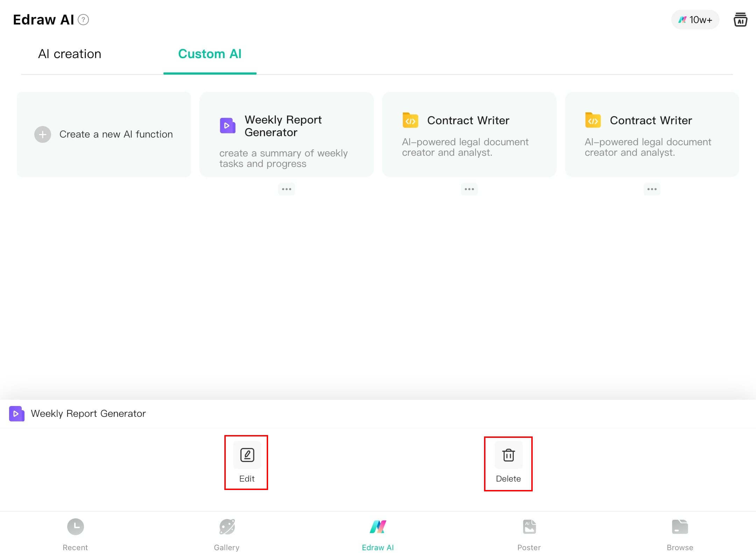
Task: Open the Gallery planet icon
Action: pos(227,527)
